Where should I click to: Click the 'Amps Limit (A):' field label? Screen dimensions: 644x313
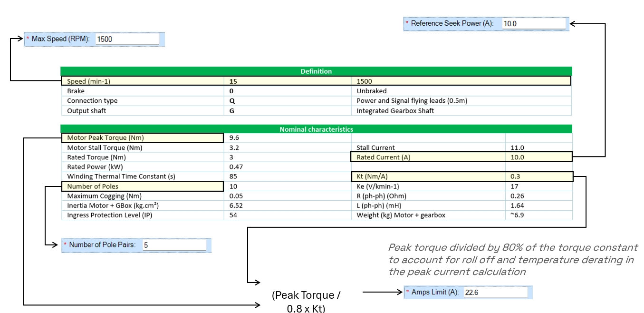[x=435, y=292]
